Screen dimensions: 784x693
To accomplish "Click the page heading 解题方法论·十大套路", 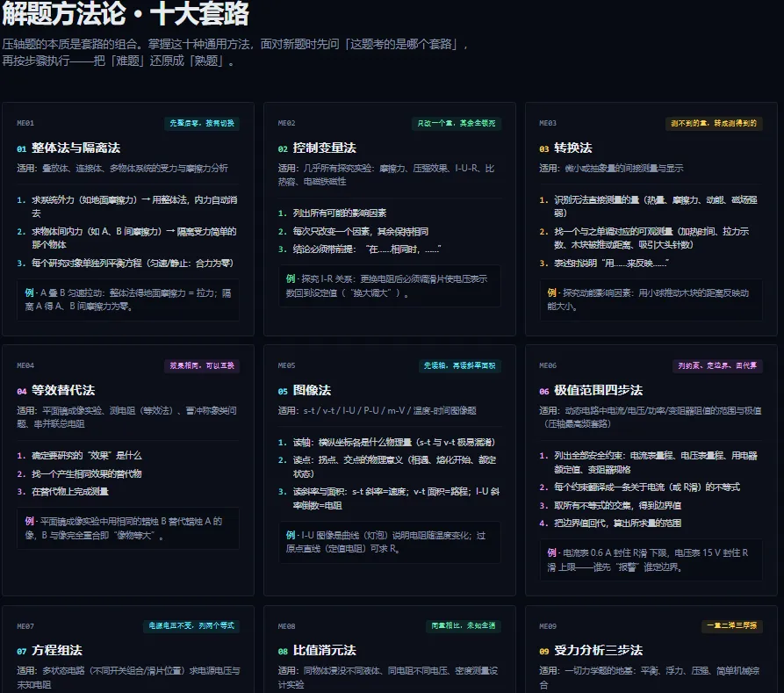I will 126,12.
